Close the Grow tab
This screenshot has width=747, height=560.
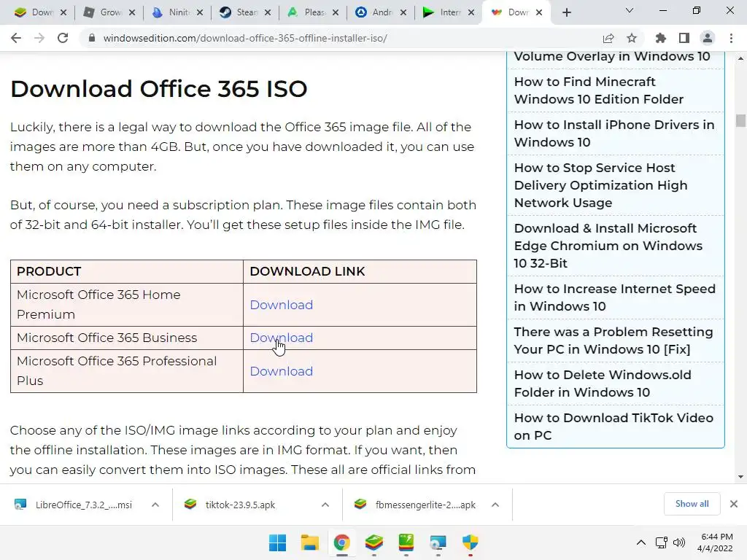point(132,13)
